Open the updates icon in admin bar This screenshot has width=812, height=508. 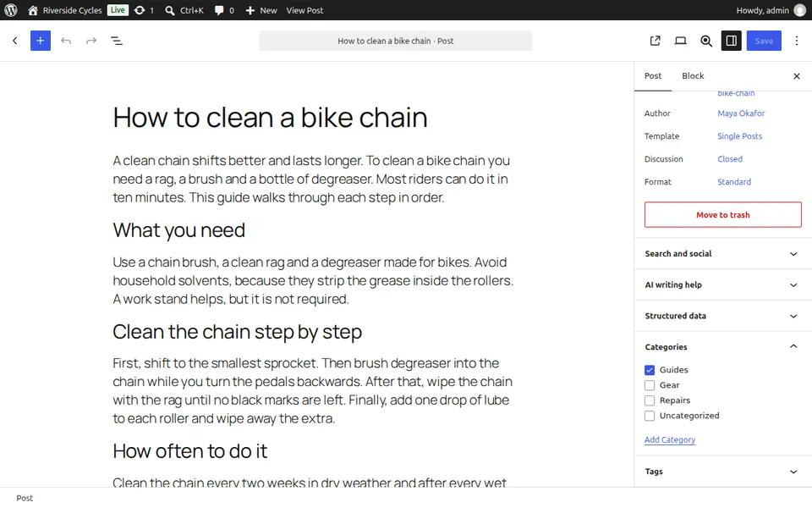point(140,10)
